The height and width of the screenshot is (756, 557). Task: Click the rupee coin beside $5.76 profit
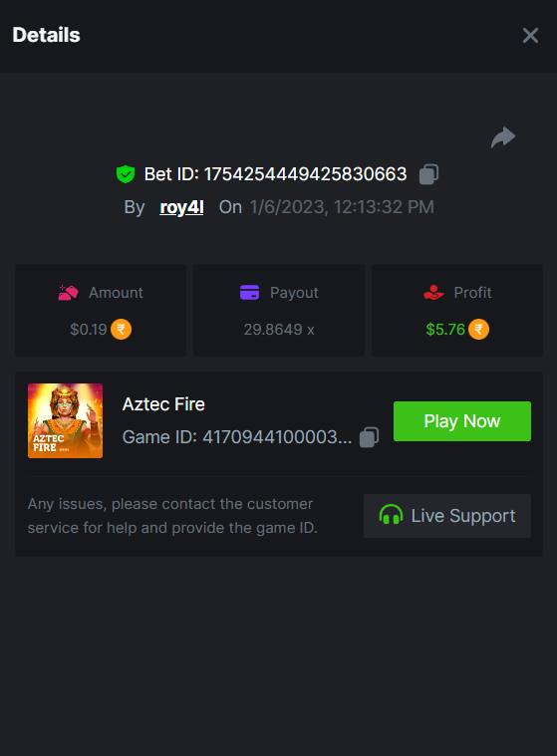tap(479, 330)
